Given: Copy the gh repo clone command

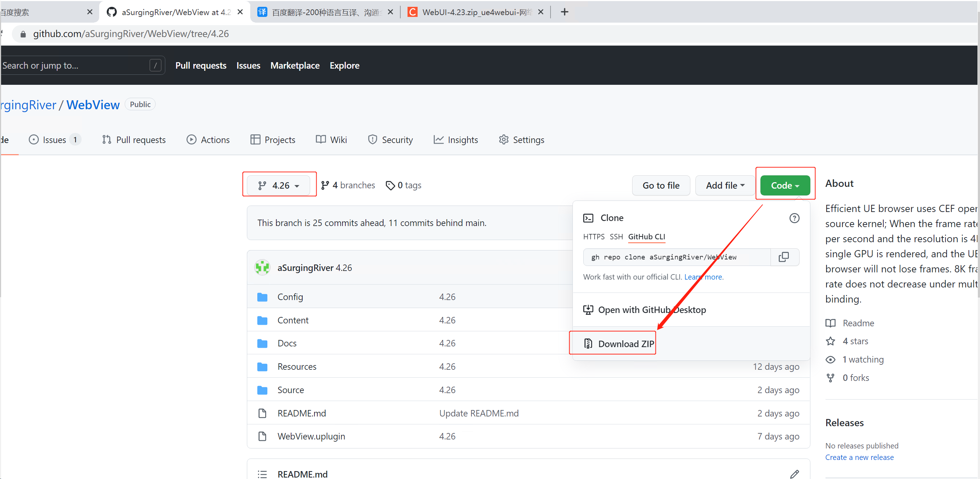Looking at the screenshot, I should [x=784, y=257].
